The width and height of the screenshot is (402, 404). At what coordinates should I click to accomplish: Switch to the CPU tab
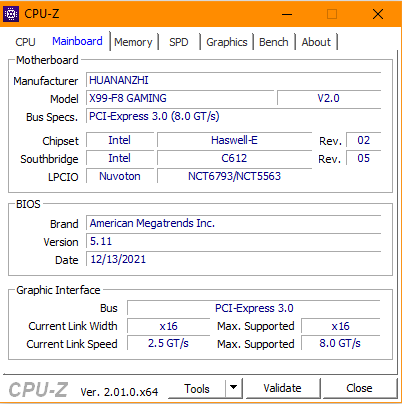pos(25,42)
